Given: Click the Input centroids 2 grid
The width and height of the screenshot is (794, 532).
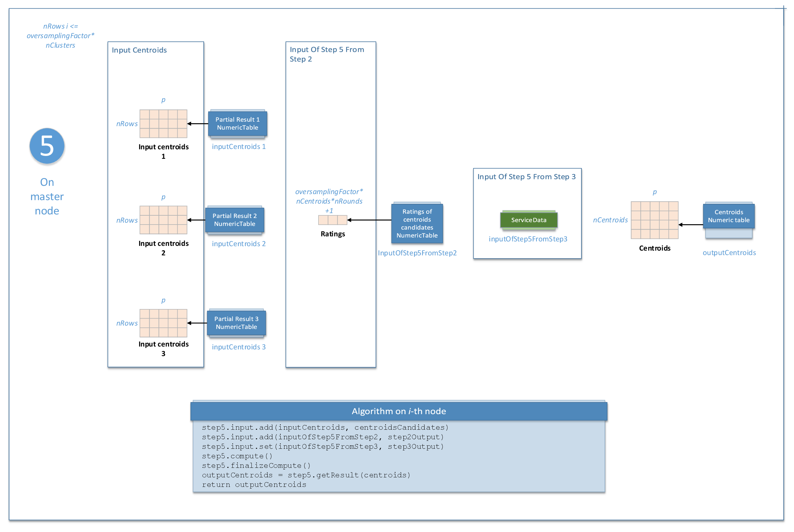Looking at the screenshot, I should point(163,220).
